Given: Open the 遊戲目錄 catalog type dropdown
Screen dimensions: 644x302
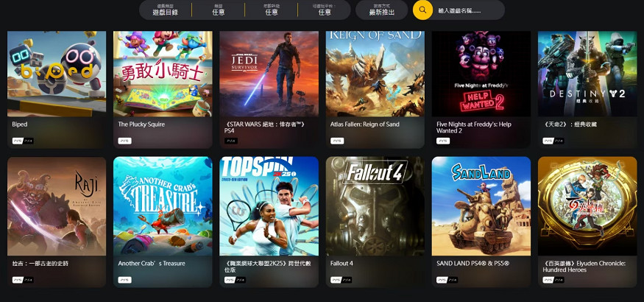Looking at the screenshot, I should [166, 10].
